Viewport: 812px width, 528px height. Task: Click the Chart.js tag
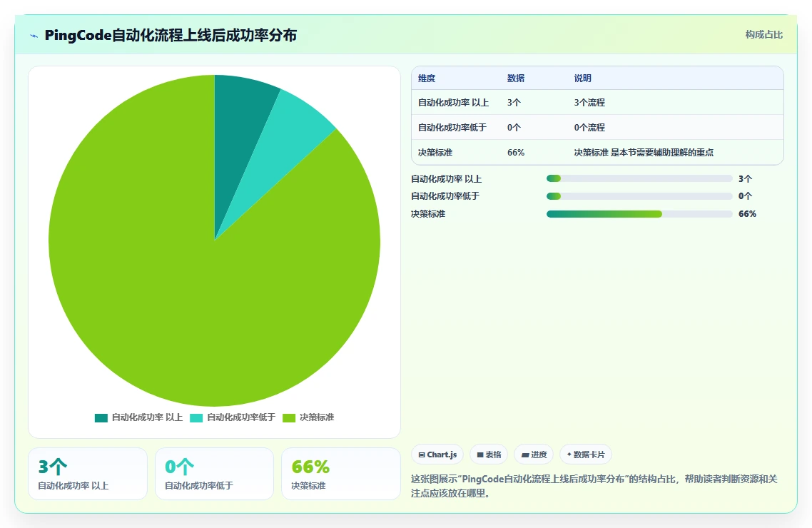pos(437,455)
